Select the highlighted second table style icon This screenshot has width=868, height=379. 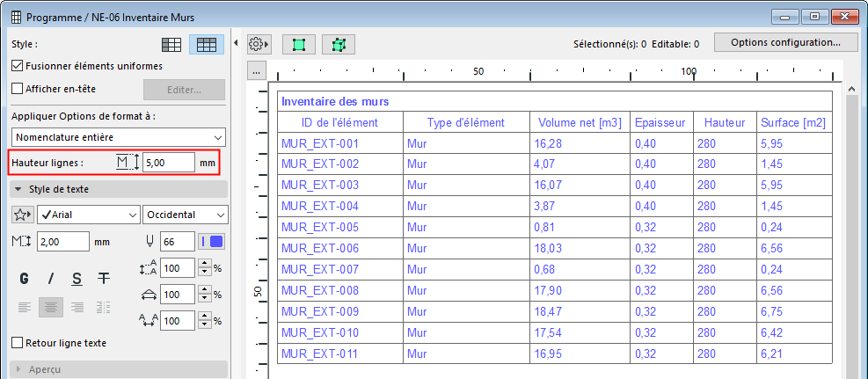pos(207,45)
